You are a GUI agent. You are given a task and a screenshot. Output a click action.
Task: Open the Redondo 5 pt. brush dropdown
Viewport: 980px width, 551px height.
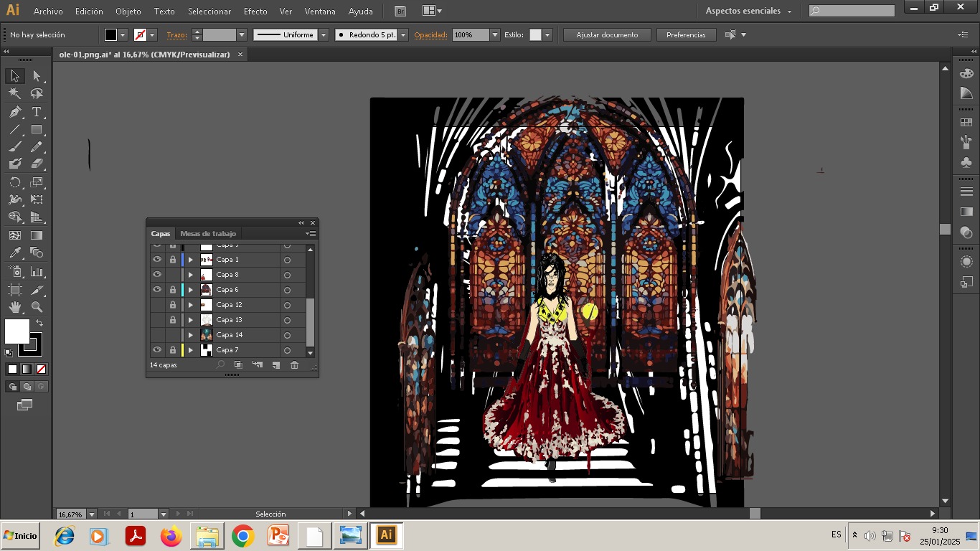point(403,34)
